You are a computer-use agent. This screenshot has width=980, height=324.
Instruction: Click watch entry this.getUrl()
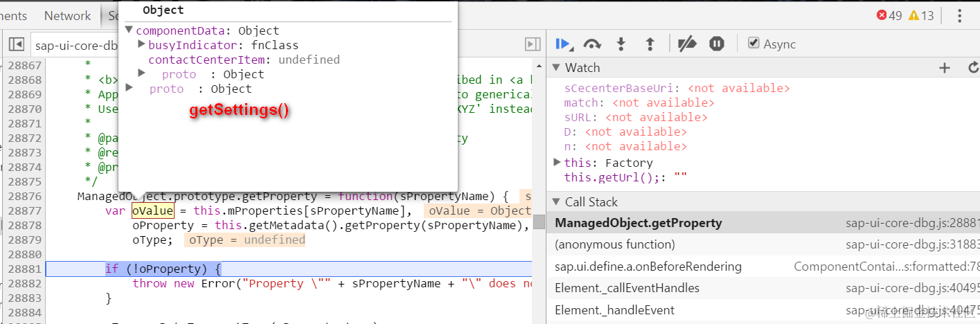pyautogui.click(x=625, y=178)
